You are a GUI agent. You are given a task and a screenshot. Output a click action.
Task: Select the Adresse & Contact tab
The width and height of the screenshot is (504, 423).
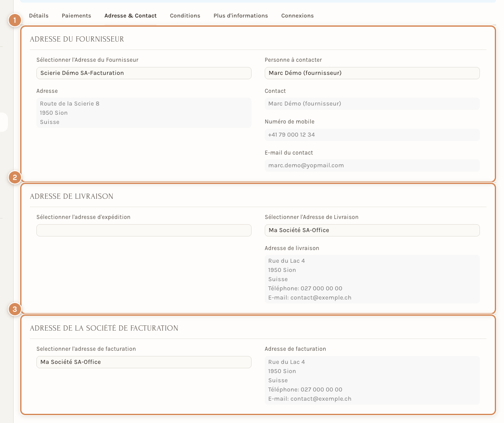[131, 15]
